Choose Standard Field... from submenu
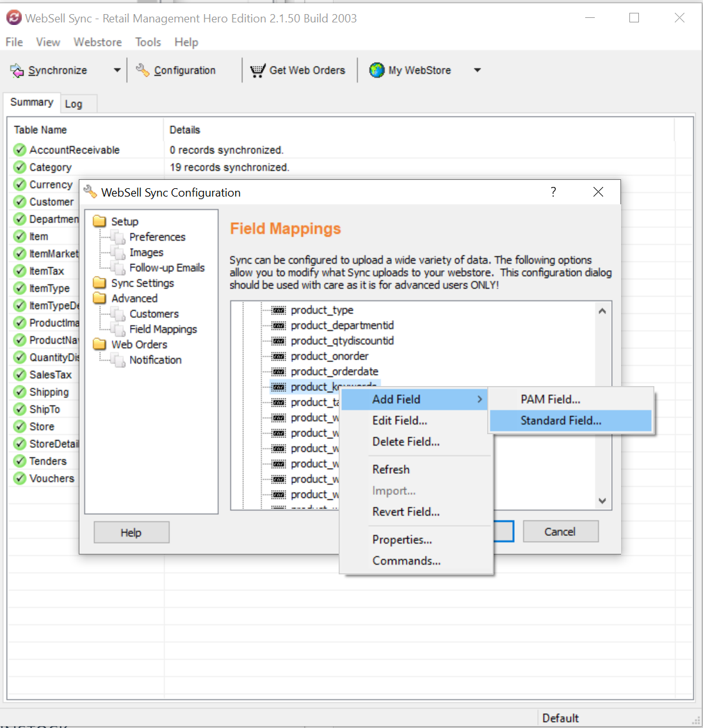The image size is (703, 728). point(571,421)
